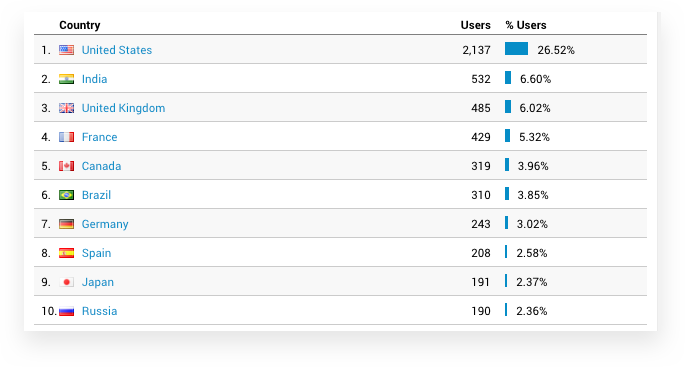Click the United States 26.52% bar
Image resolution: width=685 pixels, height=367 pixels.
516,48
